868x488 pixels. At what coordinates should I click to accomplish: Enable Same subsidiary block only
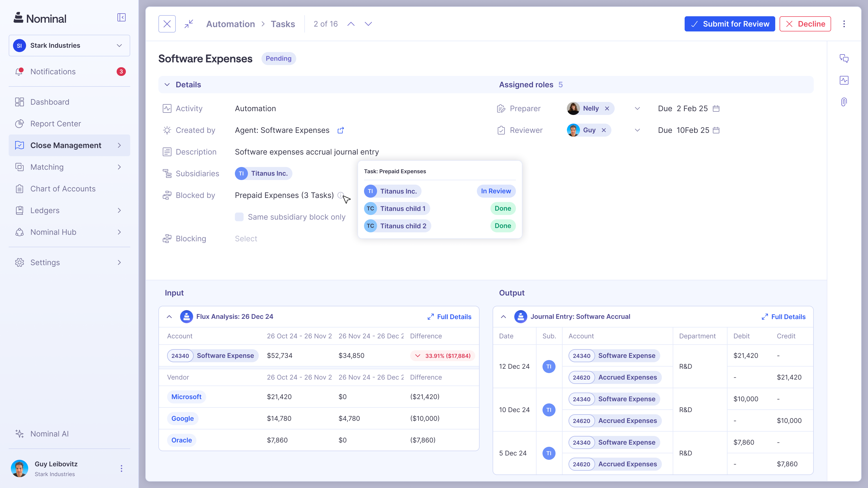tap(239, 217)
